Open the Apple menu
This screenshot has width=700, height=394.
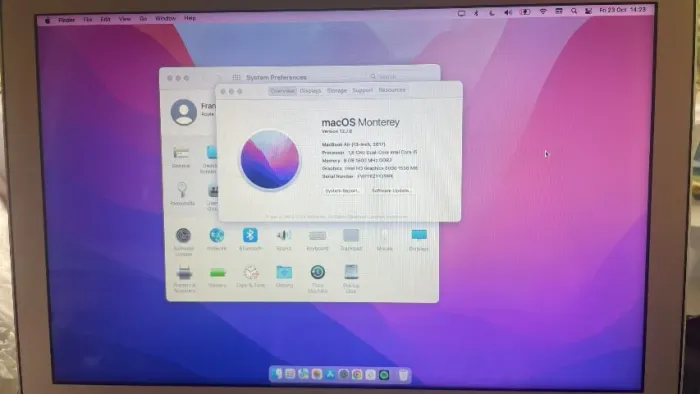(48, 20)
